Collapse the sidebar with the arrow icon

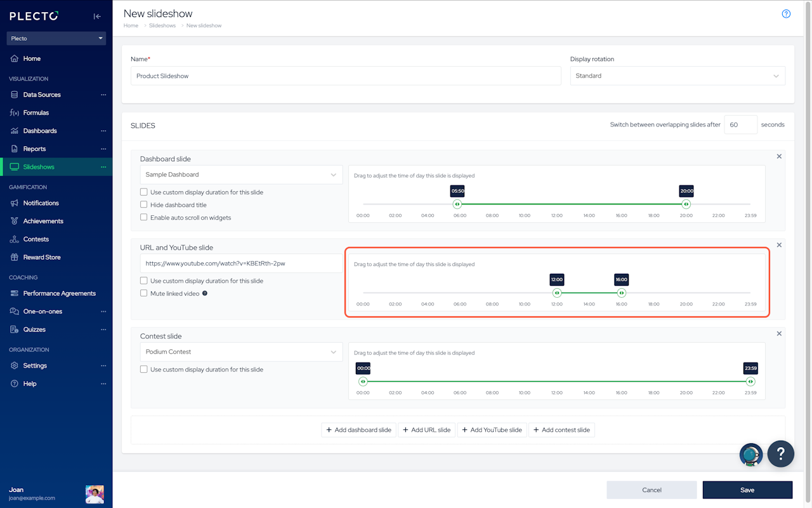[97, 17]
